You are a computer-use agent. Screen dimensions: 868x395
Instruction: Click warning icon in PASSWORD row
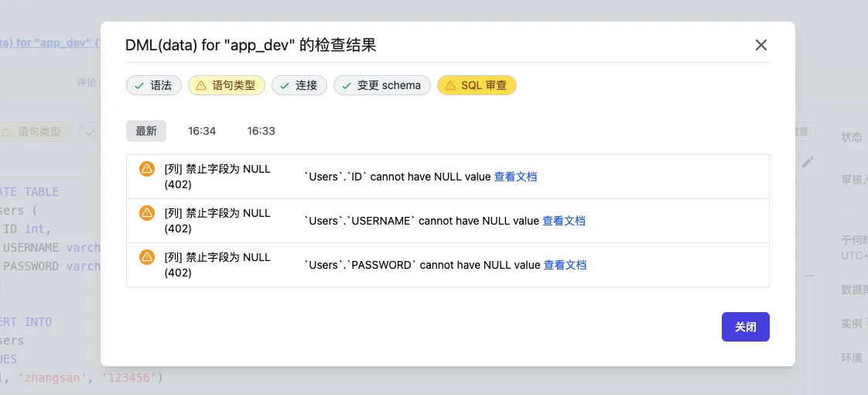147,257
